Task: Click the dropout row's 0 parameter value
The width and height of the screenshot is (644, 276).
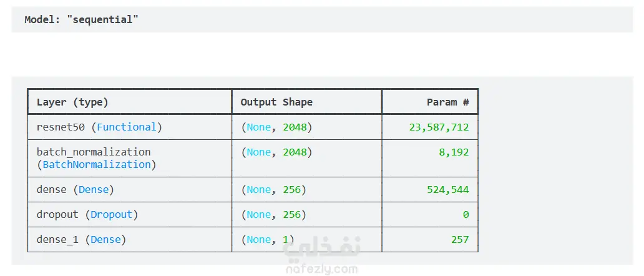Action: click(x=466, y=214)
